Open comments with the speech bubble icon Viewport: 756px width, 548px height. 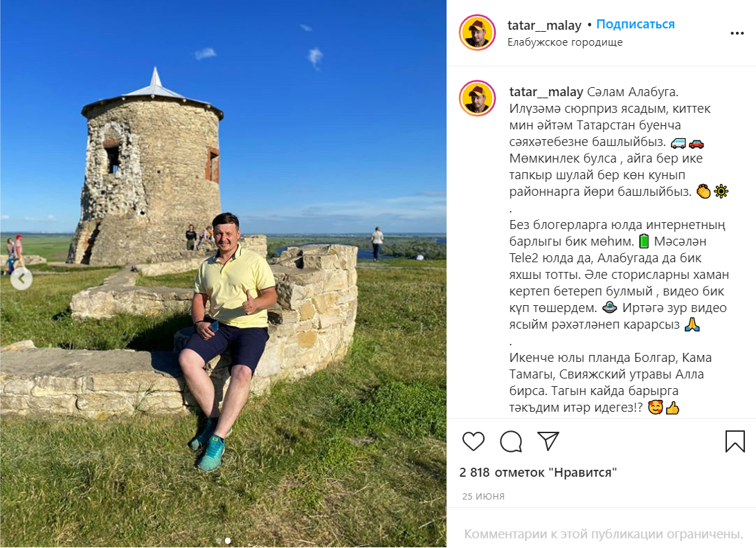(x=511, y=441)
